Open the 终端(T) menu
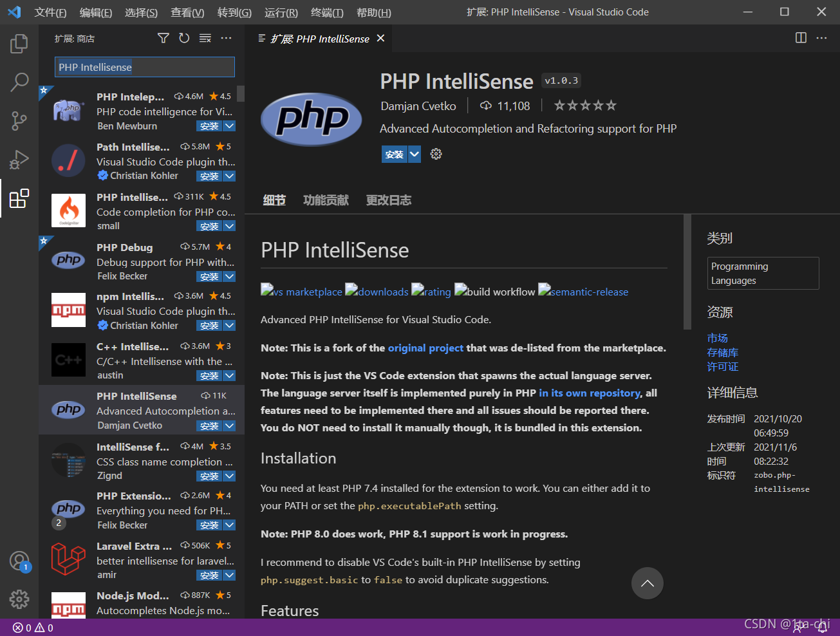 coord(327,12)
